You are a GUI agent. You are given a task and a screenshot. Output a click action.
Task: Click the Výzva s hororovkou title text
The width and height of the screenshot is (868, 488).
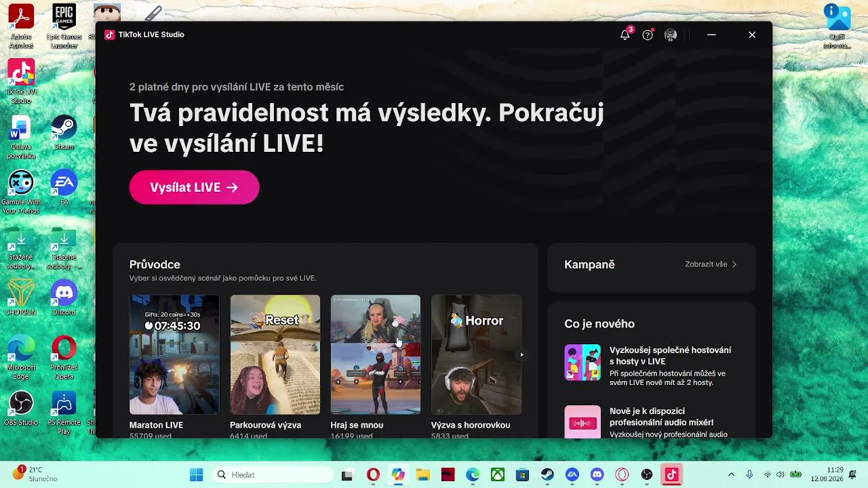(471, 425)
